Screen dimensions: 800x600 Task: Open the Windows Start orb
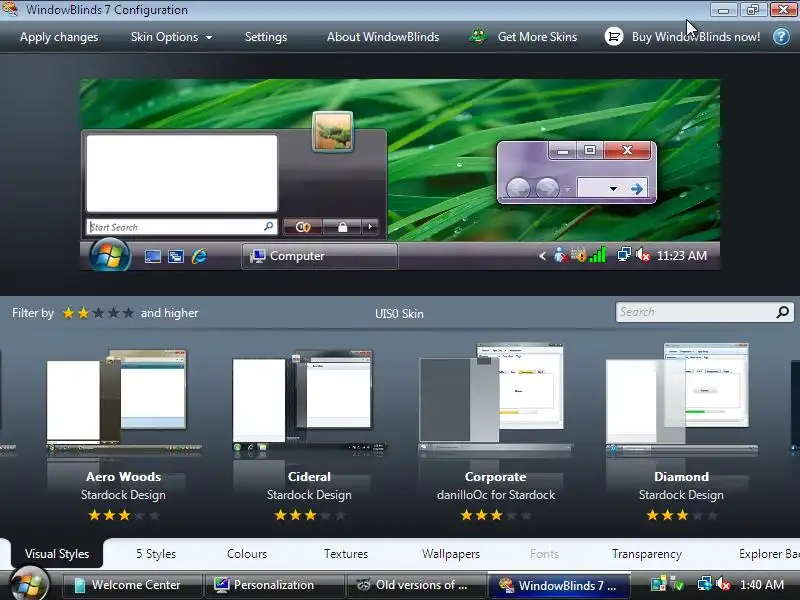click(30, 584)
